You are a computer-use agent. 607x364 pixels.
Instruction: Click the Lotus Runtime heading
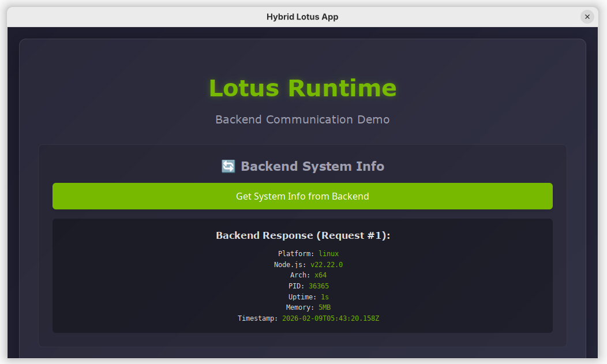[x=302, y=88]
